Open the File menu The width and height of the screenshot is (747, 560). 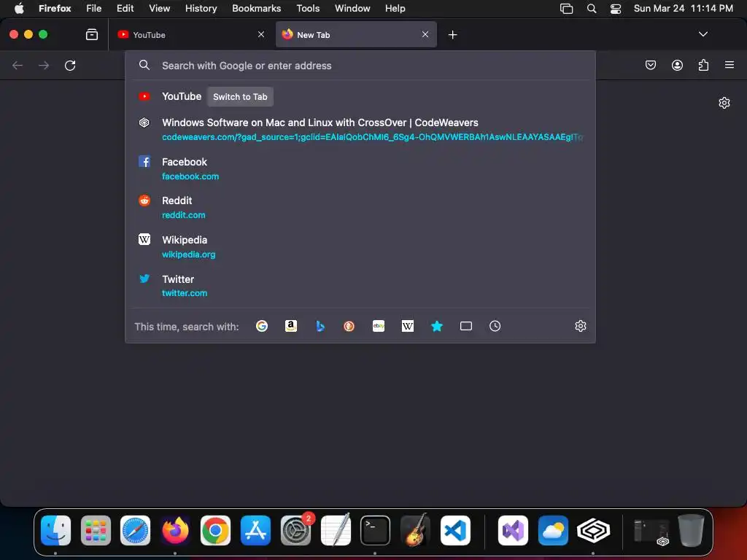coord(94,9)
